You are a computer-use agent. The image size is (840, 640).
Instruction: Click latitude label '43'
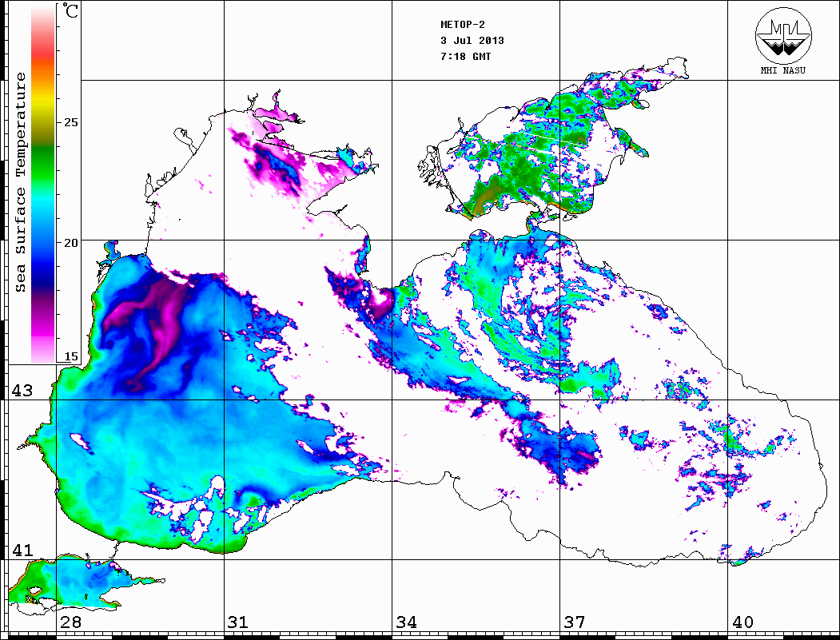(x=22, y=391)
